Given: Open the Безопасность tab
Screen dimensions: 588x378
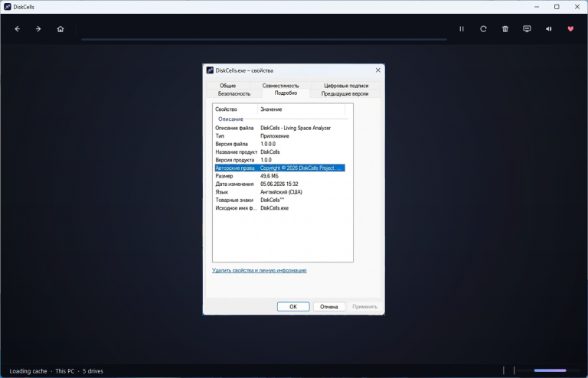Looking at the screenshot, I should (234, 93).
